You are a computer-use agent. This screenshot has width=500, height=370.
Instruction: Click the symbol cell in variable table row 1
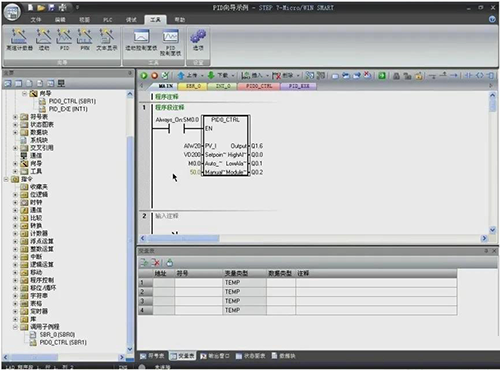coord(199,283)
